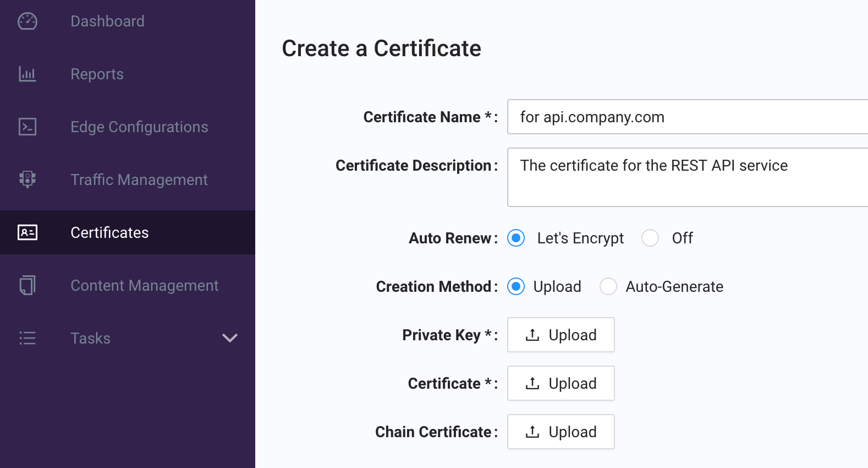Click the Reports bar chart icon

coord(28,74)
